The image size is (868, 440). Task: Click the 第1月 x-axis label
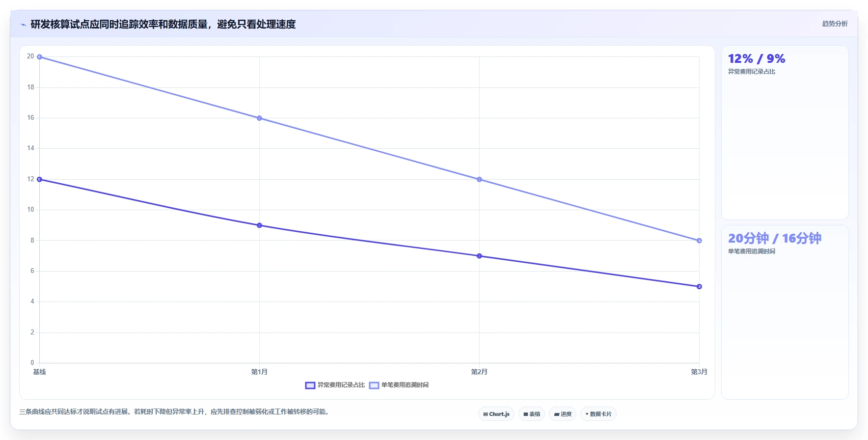coord(259,372)
